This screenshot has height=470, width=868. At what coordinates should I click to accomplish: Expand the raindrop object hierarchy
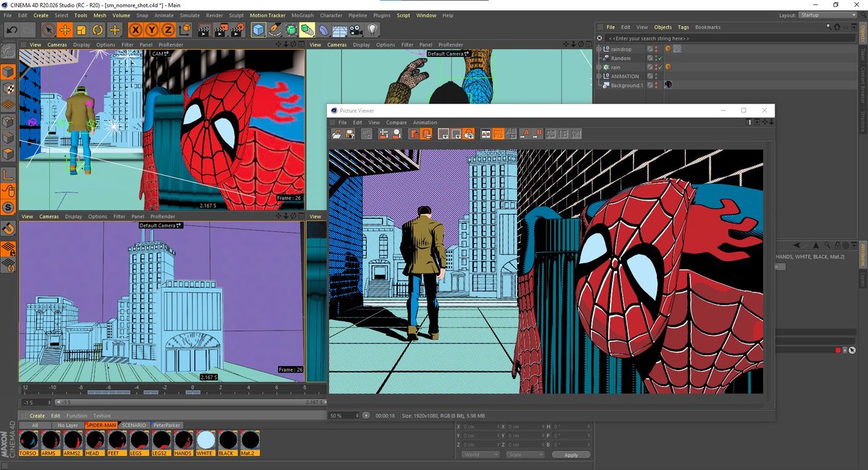click(598, 49)
